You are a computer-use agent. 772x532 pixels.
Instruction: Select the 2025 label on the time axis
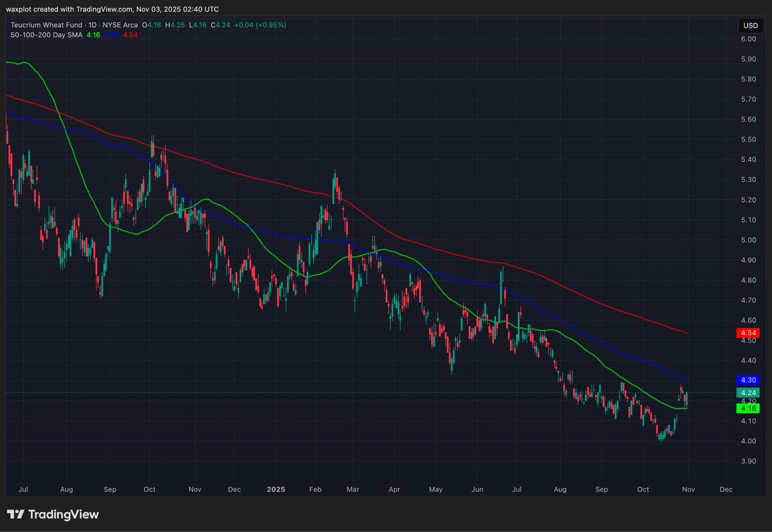(275, 489)
